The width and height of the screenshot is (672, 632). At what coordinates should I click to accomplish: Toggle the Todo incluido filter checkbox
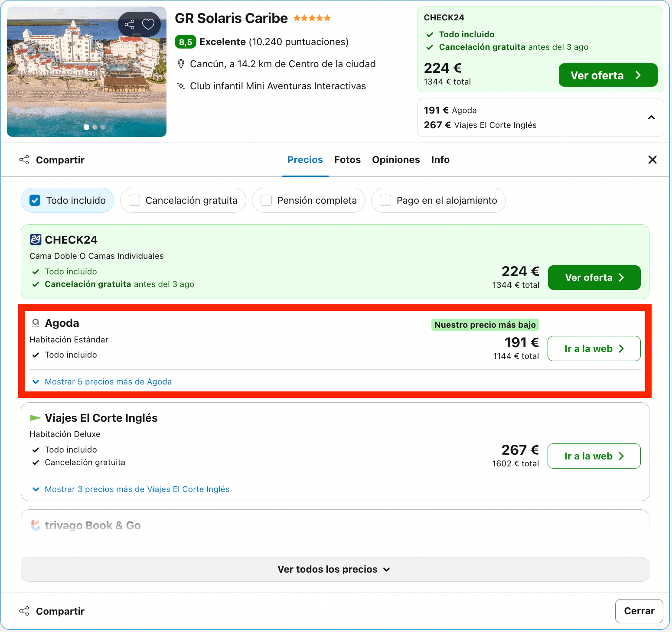35,200
